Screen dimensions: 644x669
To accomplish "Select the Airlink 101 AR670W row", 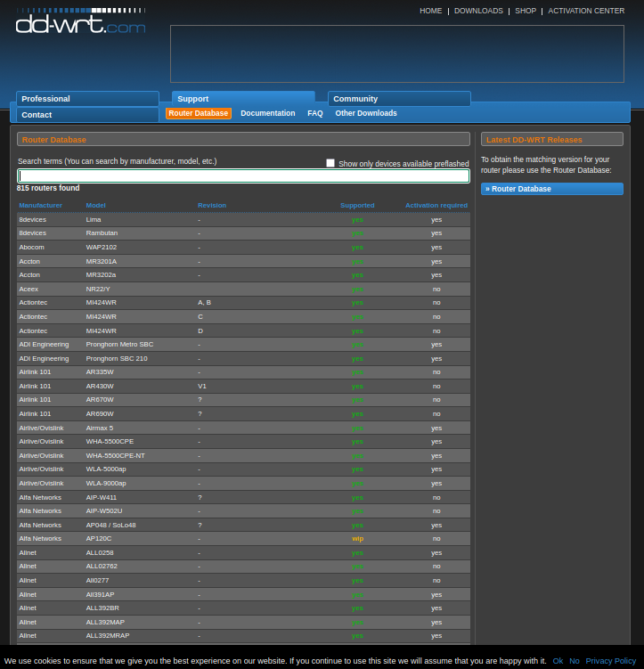I will click(243, 400).
